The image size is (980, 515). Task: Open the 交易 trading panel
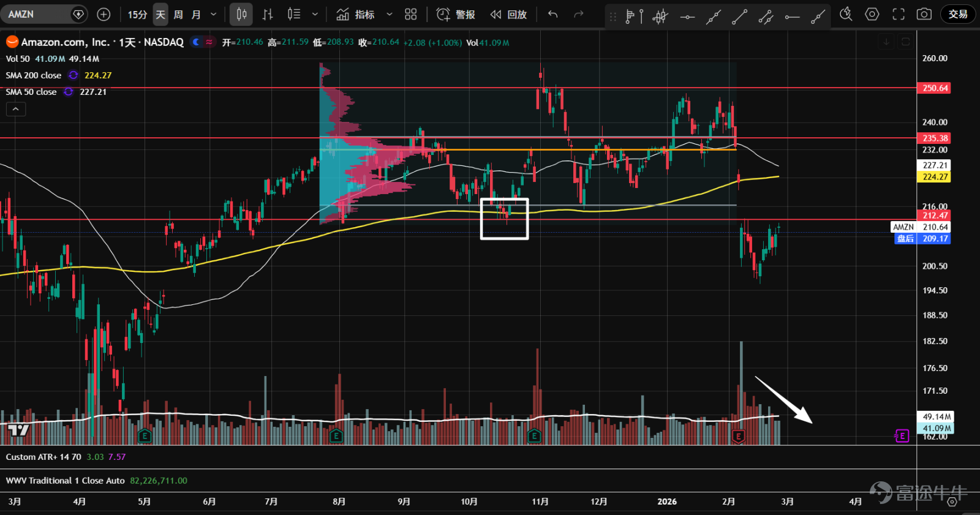[958, 14]
